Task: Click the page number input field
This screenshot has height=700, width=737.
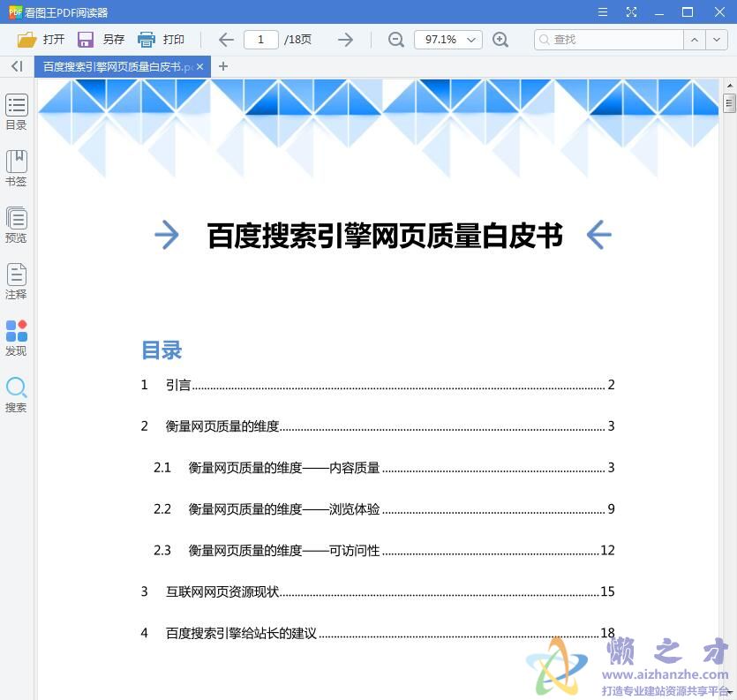Action: point(259,39)
